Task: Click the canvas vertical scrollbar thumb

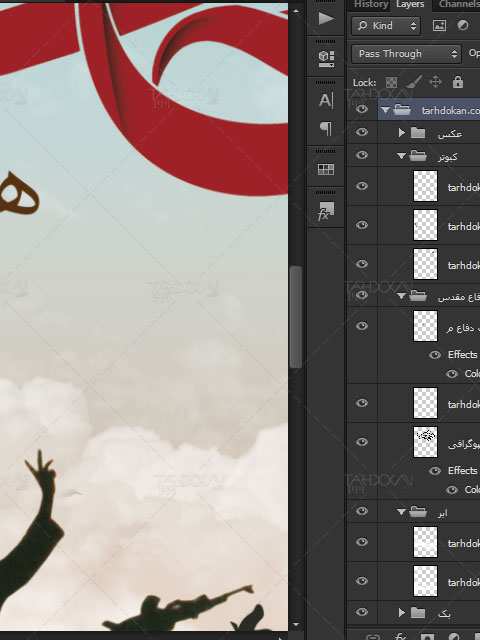Action: click(x=296, y=317)
